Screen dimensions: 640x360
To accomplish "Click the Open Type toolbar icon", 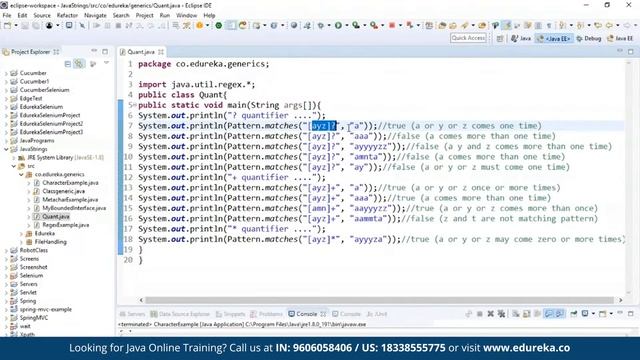I will pos(442,25).
